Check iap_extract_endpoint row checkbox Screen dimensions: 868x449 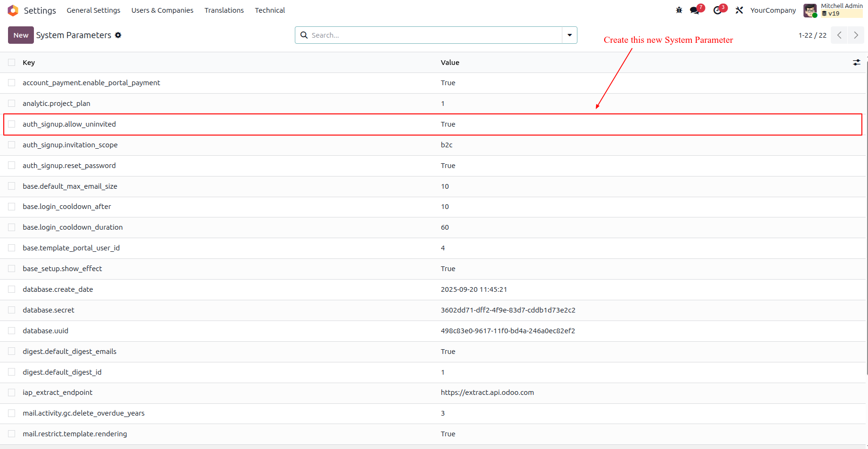[12, 393]
